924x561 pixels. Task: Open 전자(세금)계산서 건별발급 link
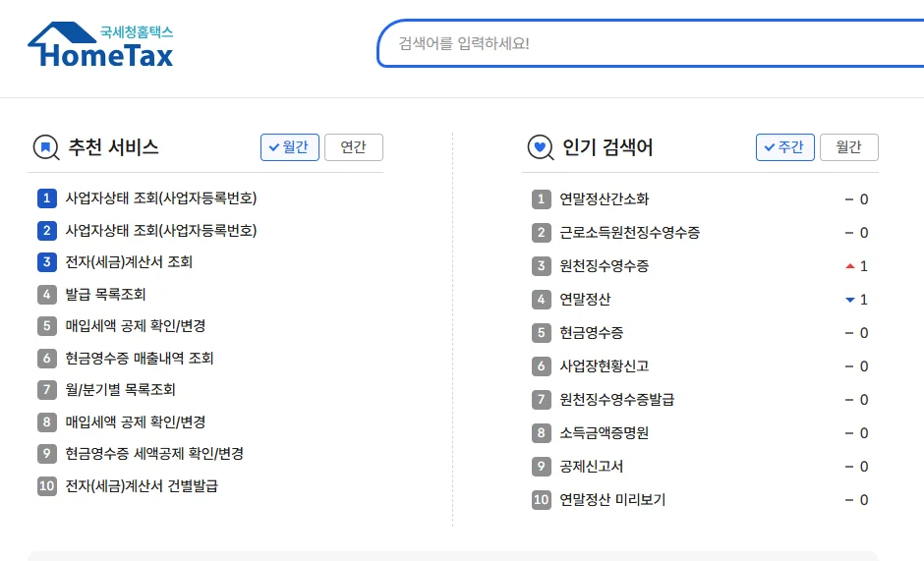point(142,485)
